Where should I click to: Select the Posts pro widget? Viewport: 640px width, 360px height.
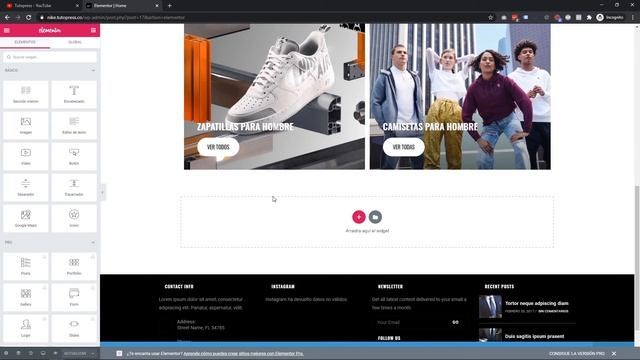pyautogui.click(x=26, y=266)
